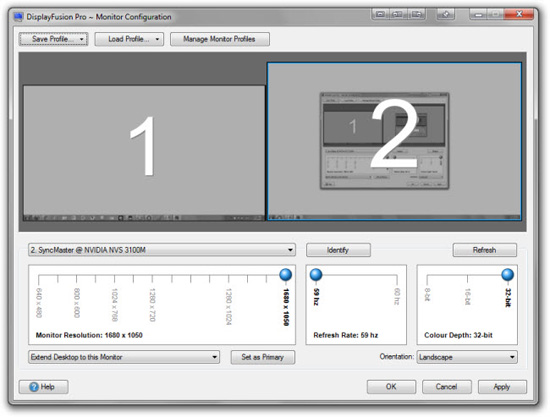Click the Save Profile button
The height and width of the screenshot is (417, 550).
point(53,39)
